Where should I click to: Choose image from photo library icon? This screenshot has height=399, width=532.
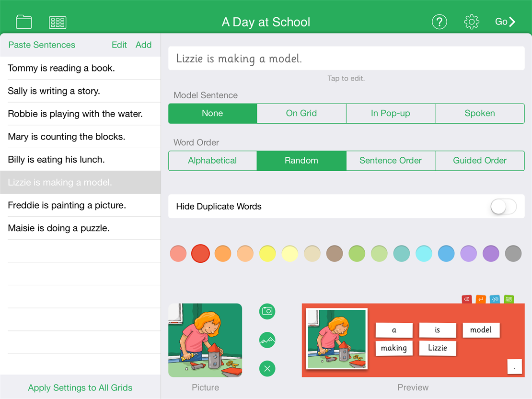tap(267, 340)
